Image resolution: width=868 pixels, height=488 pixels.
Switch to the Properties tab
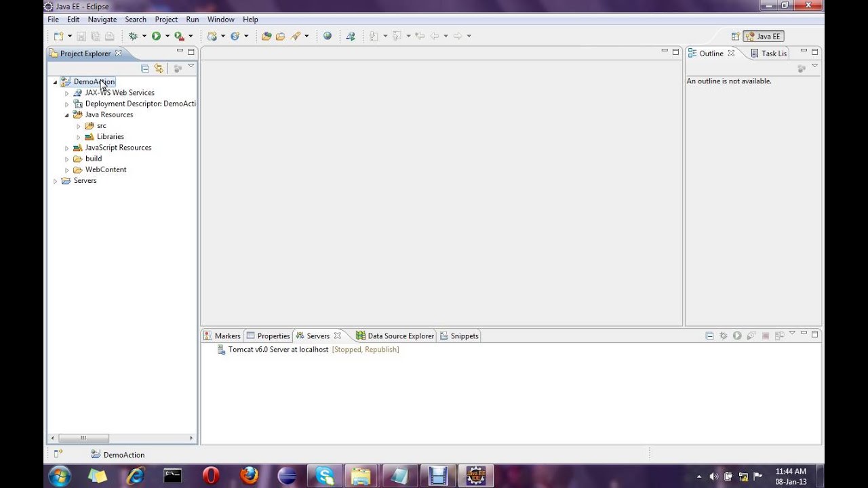268,335
